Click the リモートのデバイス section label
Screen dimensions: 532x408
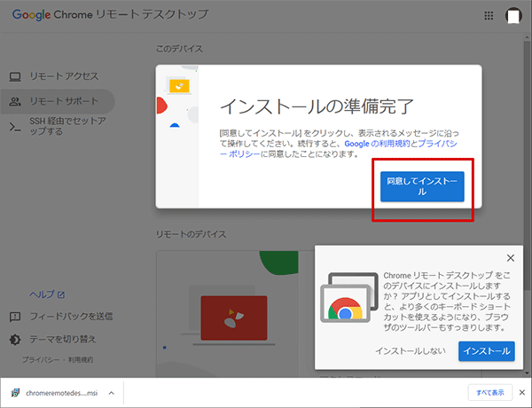[191, 234]
